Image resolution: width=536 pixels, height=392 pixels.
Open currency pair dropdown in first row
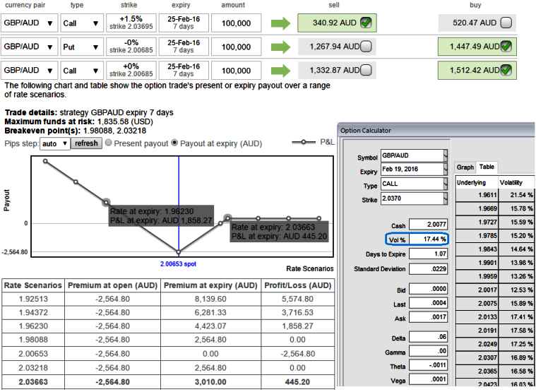point(29,23)
